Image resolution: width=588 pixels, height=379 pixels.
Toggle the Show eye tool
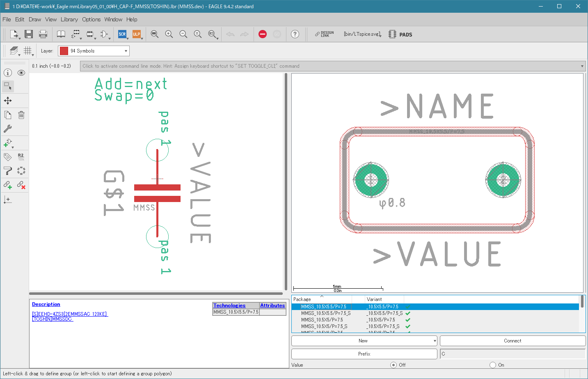[x=21, y=73]
